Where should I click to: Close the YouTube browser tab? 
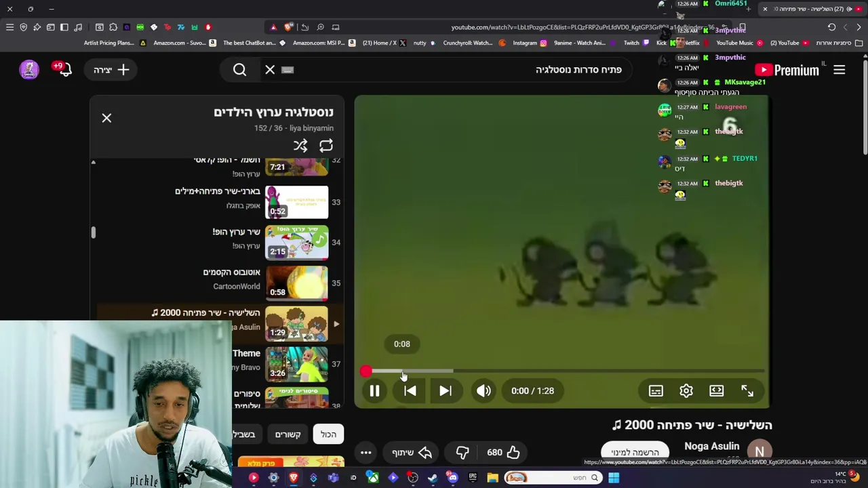(765, 9)
